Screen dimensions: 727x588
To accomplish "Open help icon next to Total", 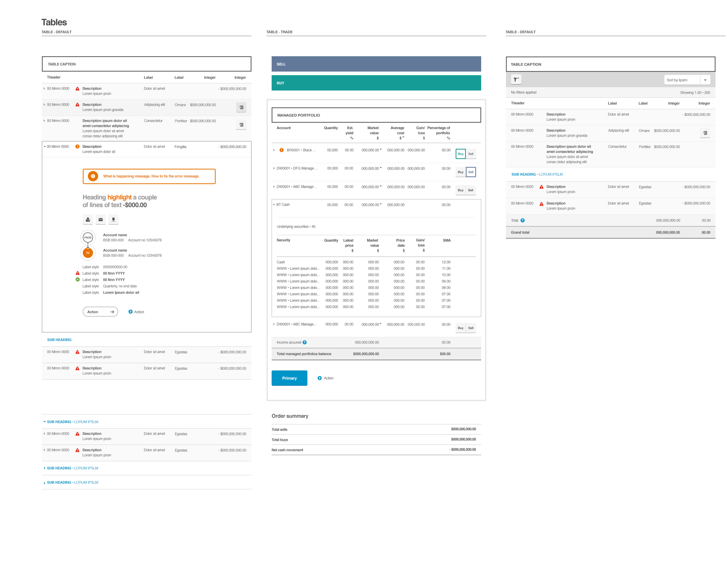I will (522, 220).
